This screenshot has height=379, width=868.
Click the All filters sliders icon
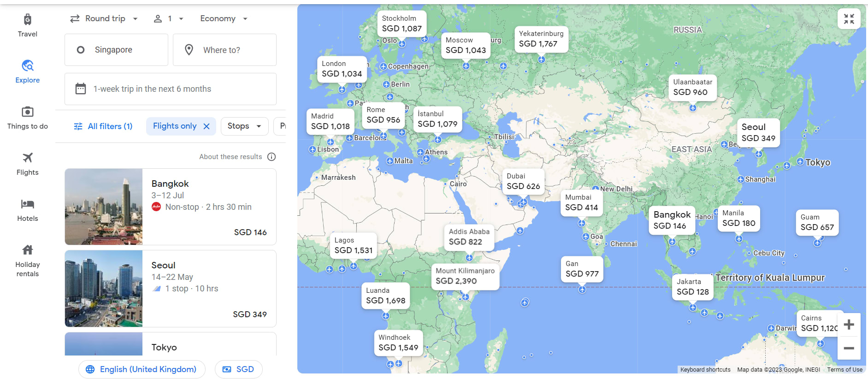(x=78, y=126)
